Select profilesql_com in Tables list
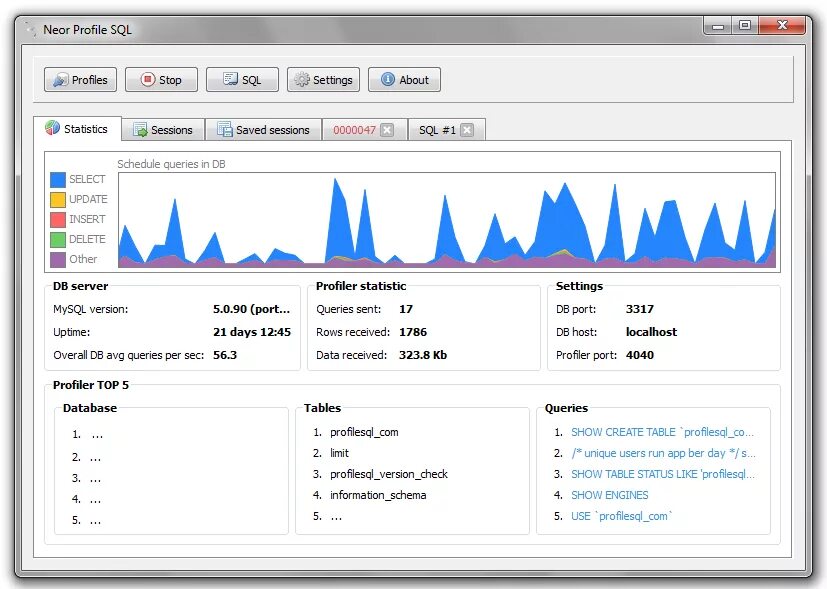This screenshot has height=589, width=827. point(364,432)
